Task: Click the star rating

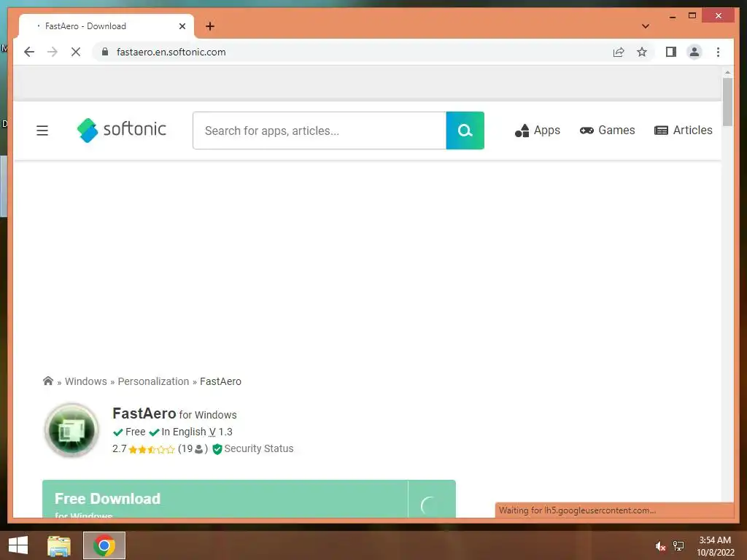Action: tap(152, 449)
